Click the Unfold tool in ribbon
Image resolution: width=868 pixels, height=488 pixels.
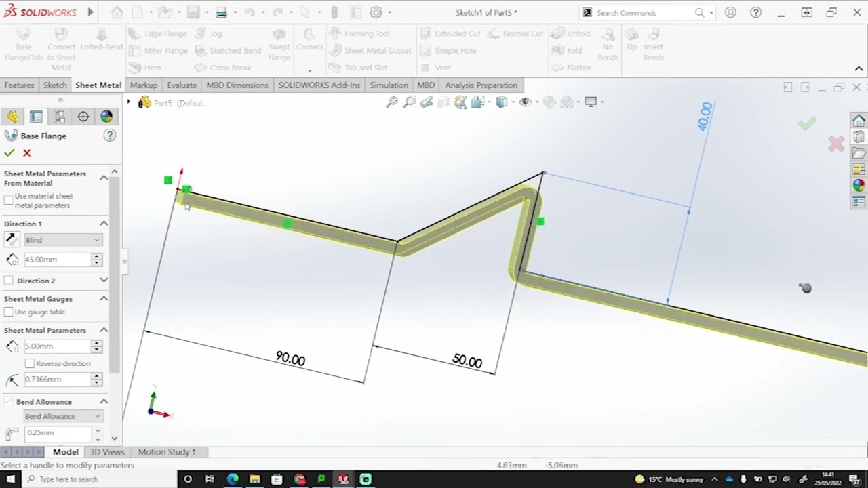click(x=571, y=33)
